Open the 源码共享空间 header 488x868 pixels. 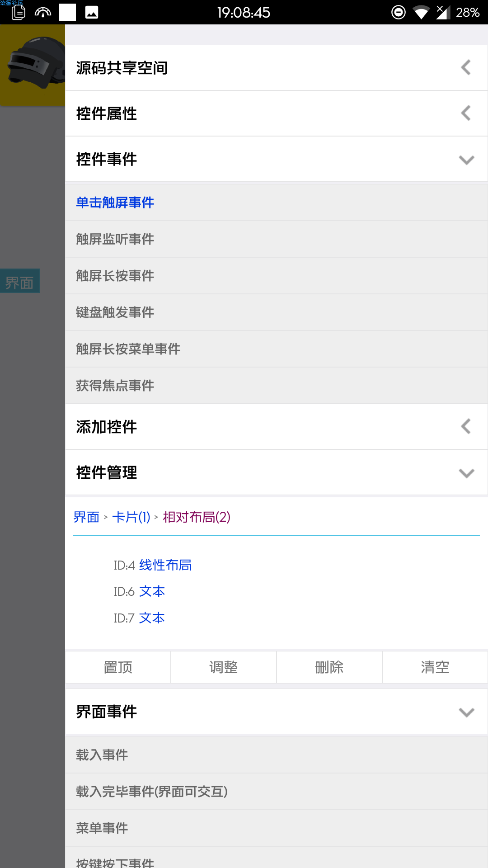[x=277, y=68]
